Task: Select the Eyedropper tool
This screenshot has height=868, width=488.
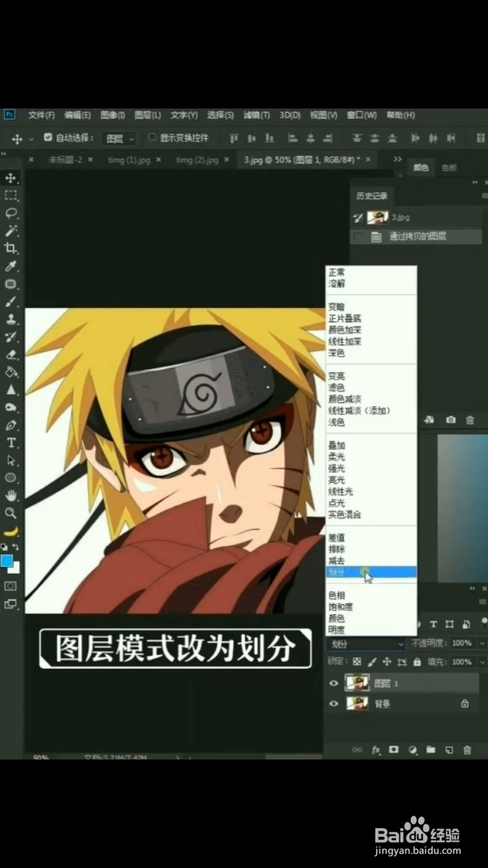Action: point(11,266)
